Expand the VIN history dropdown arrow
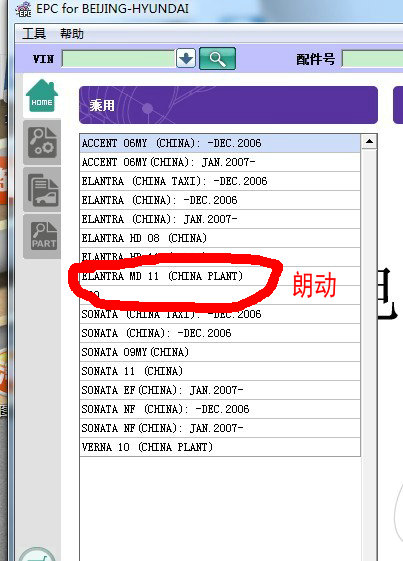 pos(186,58)
